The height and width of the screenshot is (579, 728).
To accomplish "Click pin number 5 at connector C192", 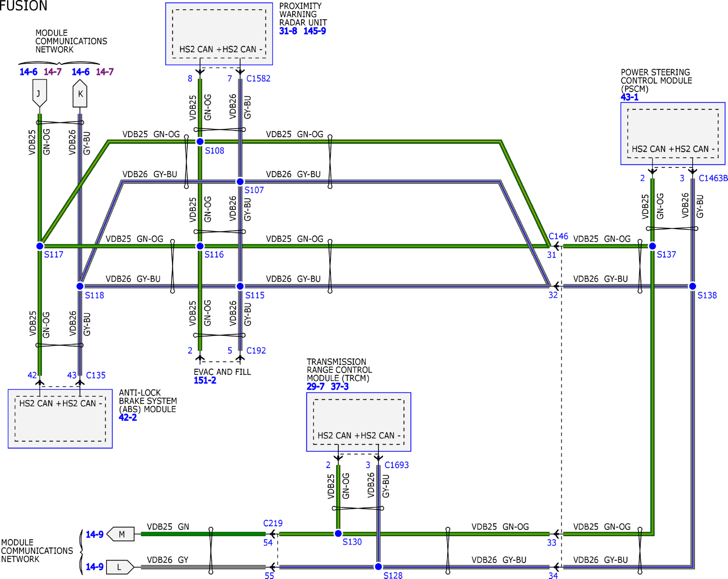I will (x=230, y=351).
